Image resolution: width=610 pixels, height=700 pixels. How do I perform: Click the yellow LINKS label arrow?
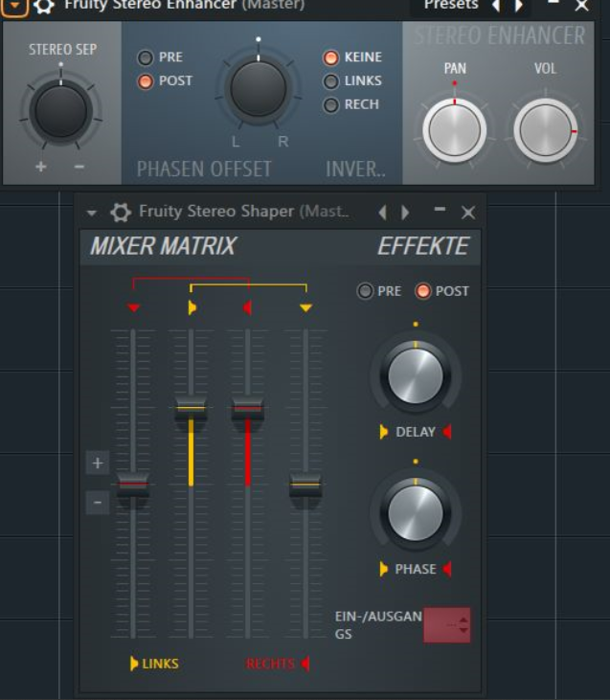click(x=133, y=664)
